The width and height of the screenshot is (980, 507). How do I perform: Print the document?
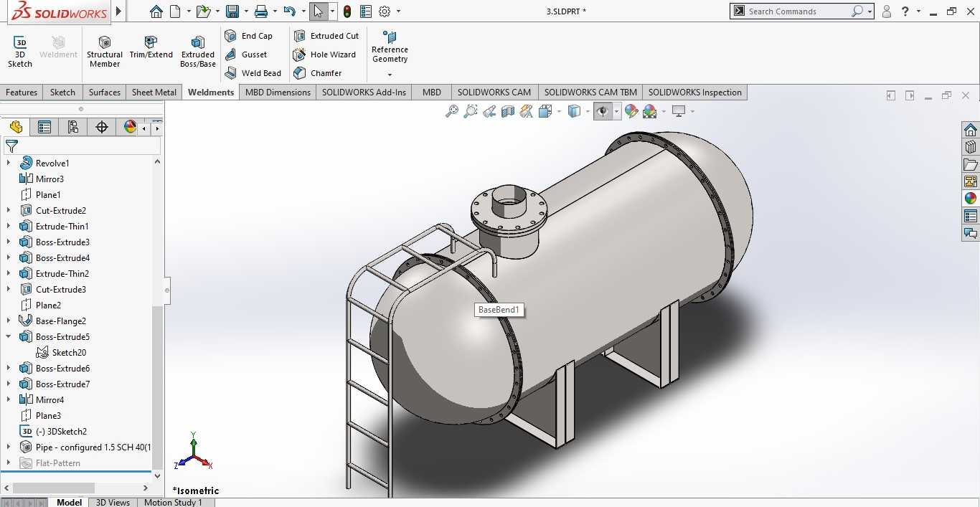tap(261, 11)
